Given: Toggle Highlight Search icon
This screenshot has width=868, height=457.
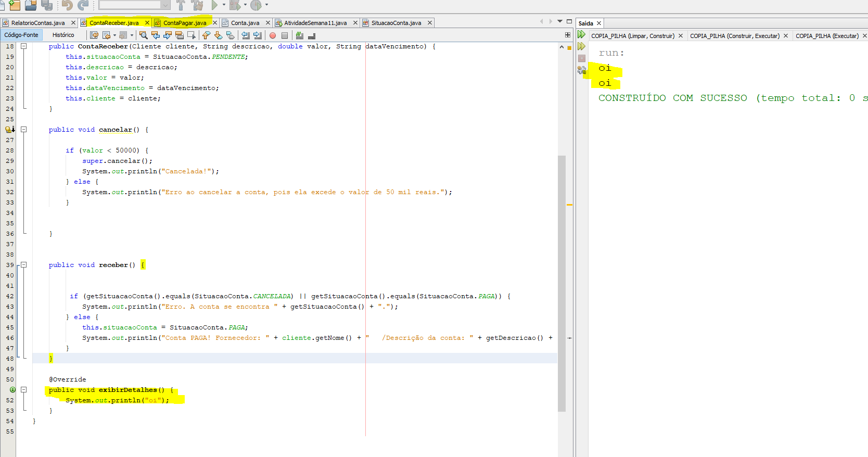Looking at the screenshot, I should tap(180, 35).
